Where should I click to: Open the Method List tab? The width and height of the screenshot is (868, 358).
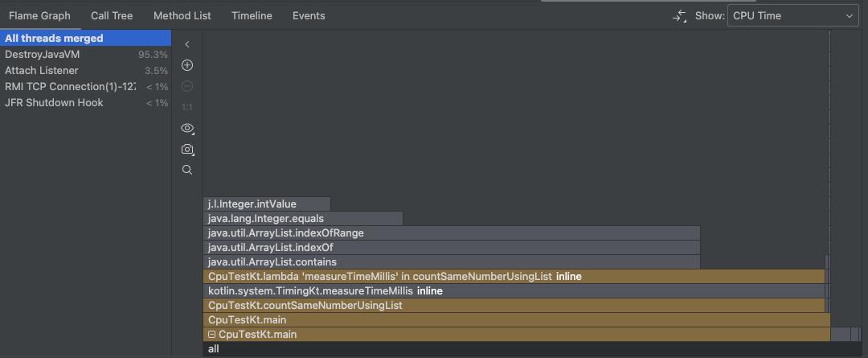click(x=182, y=16)
